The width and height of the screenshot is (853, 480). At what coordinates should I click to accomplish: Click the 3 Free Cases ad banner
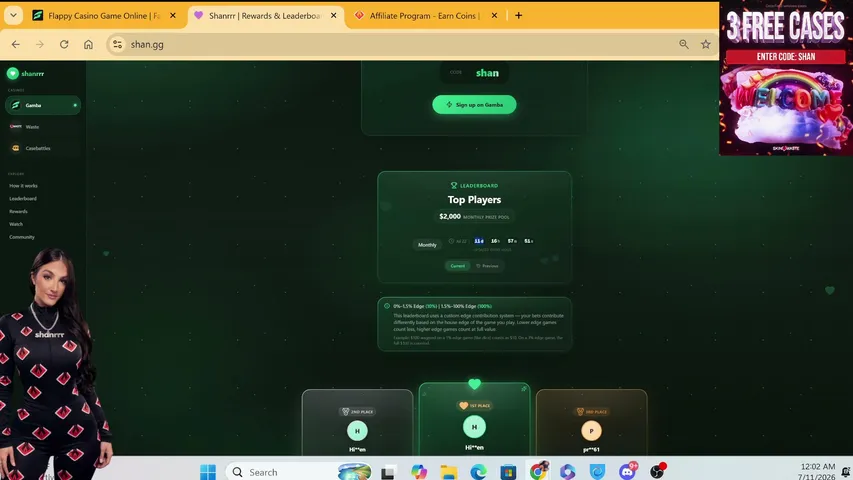786,78
